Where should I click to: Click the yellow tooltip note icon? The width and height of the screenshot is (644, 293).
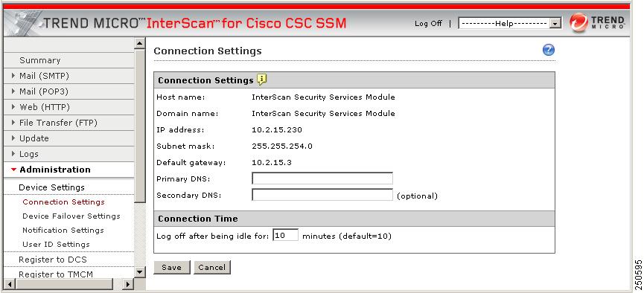tap(262, 80)
